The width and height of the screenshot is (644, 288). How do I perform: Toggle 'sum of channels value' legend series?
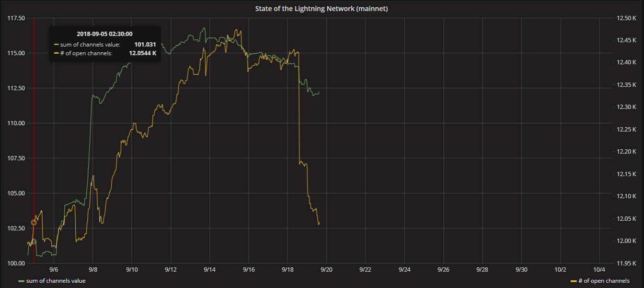tap(56, 281)
